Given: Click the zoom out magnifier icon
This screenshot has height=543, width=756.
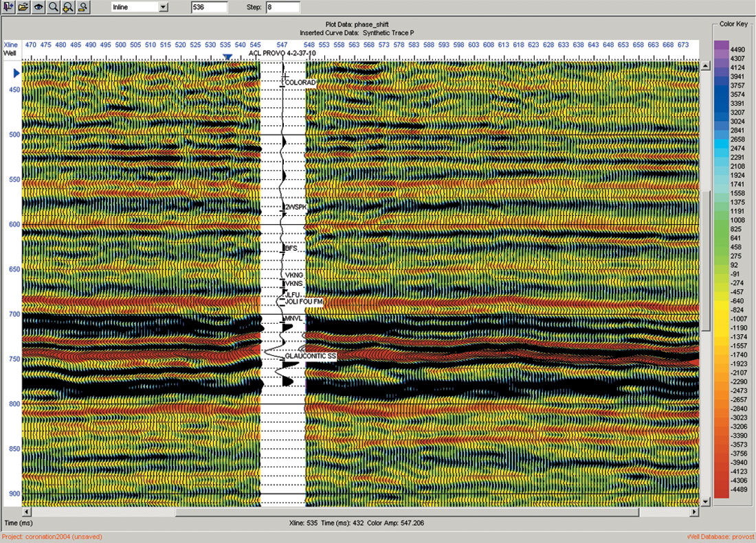Looking at the screenshot, I should click(x=83, y=7).
